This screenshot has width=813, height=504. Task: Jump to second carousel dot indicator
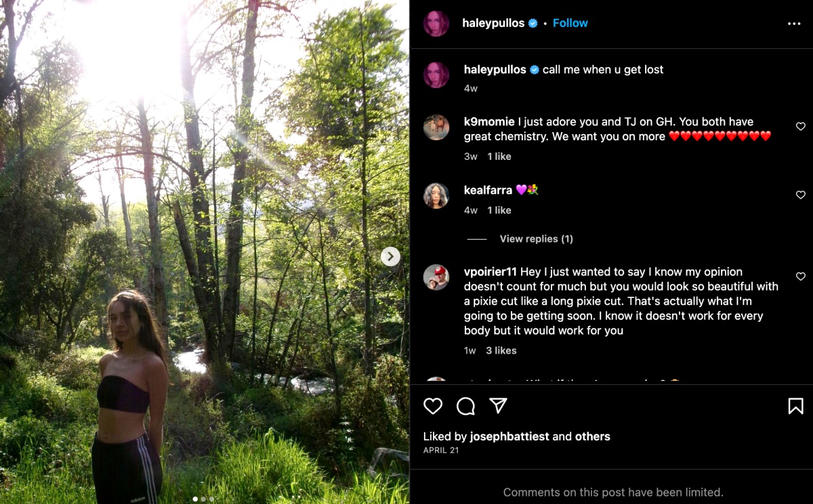click(203, 499)
